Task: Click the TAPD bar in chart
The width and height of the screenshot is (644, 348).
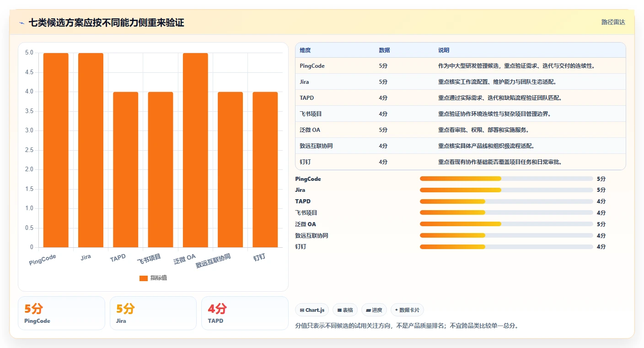Action: coord(126,169)
